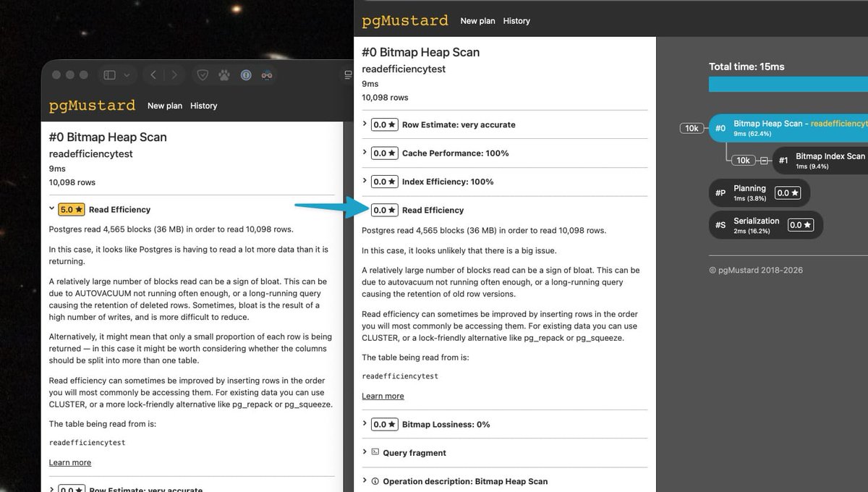Open the 1Password extension icon in left browser
The width and height of the screenshot is (868, 492).
click(x=246, y=75)
